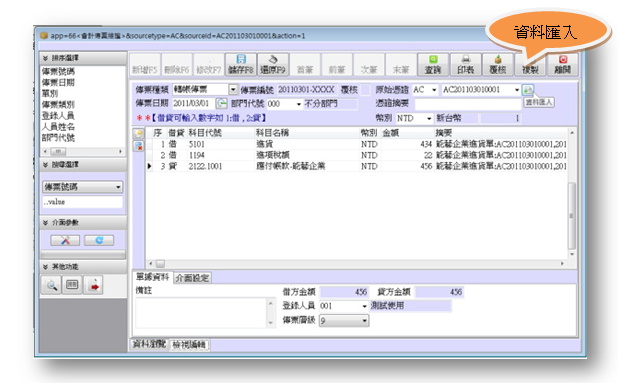Toggle the 覆核 checkbox field

pyautogui.click(x=365, y=90)
